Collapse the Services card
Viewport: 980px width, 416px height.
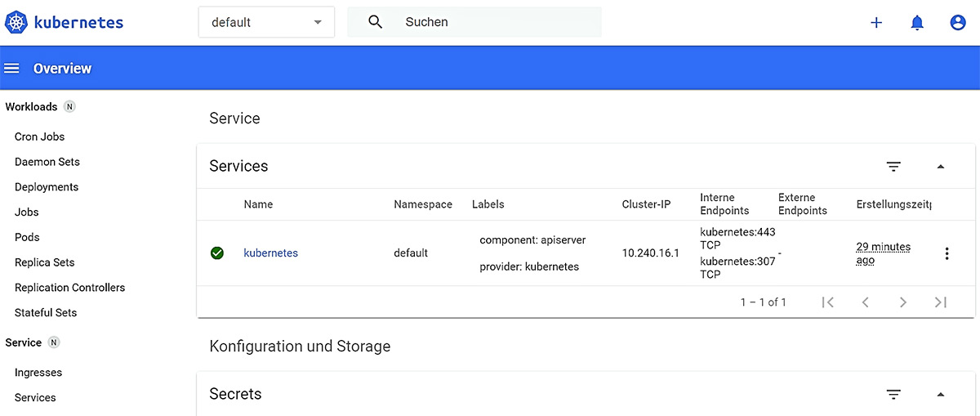940,167
